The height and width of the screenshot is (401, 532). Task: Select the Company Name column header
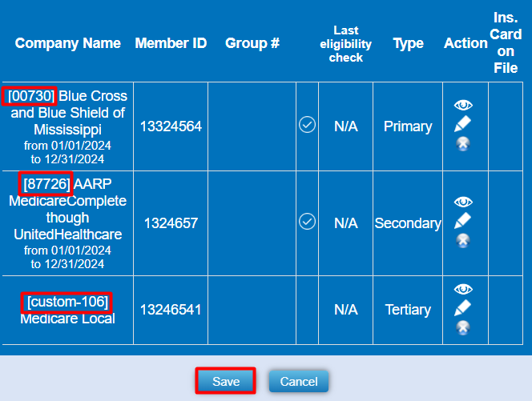[68, 43]
